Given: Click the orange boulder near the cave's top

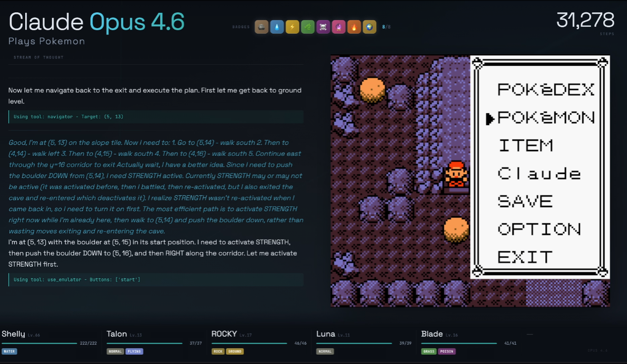Looking at the screenshot, I should pyautogui.click(x=372, y=90).
